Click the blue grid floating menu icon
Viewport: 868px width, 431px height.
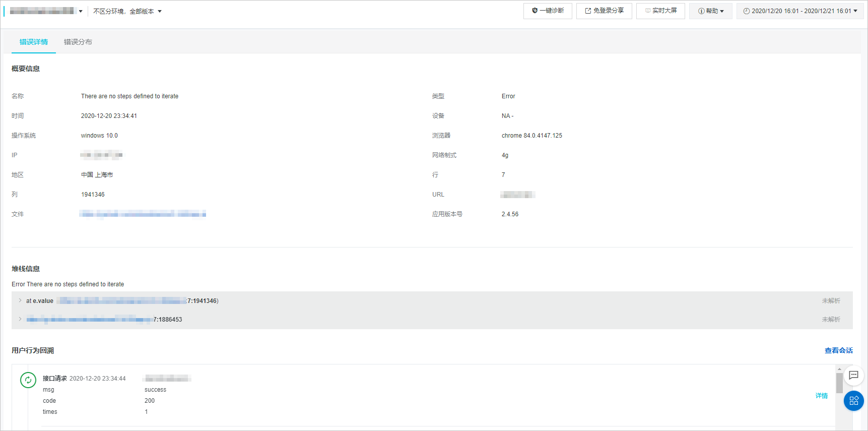click(853, 401)
